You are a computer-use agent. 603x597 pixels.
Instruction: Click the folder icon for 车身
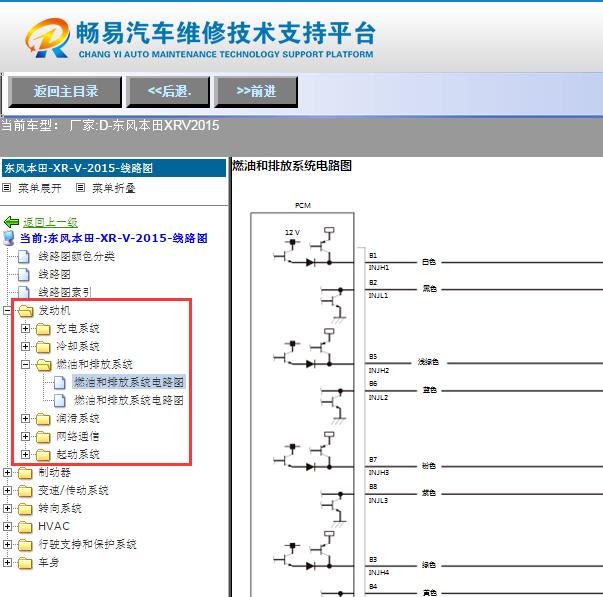click(25, 563)
